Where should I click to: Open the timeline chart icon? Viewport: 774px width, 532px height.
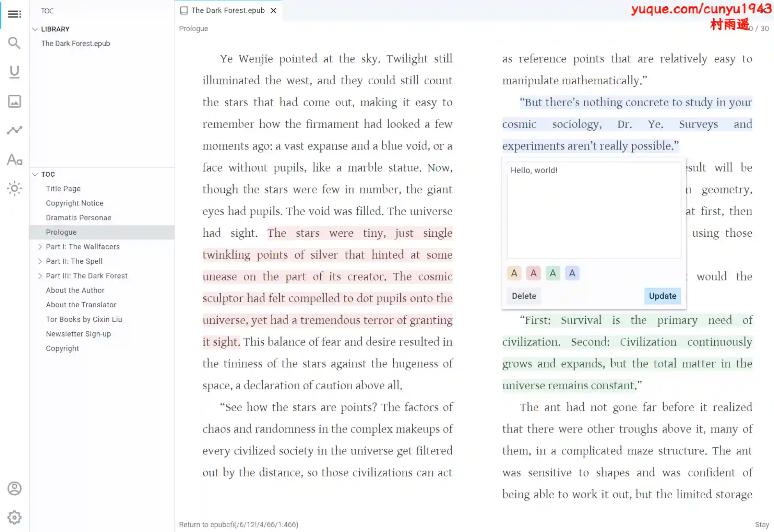coord(14,130)
